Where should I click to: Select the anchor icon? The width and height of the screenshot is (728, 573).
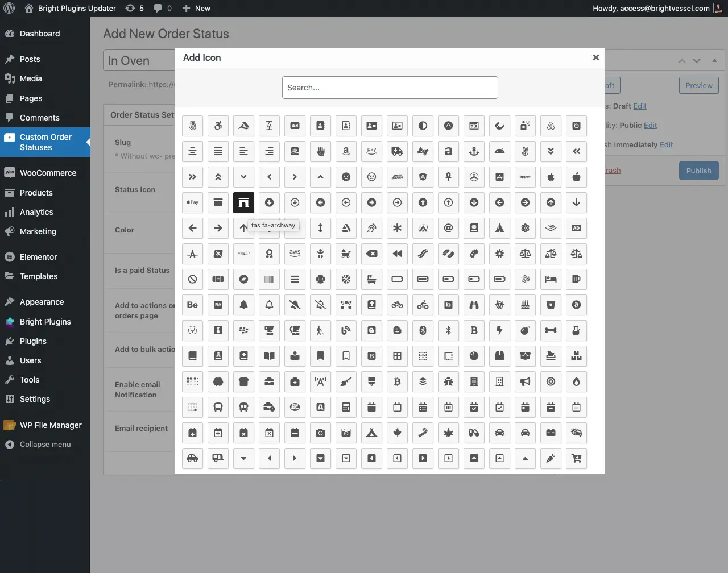click(474, 151)
